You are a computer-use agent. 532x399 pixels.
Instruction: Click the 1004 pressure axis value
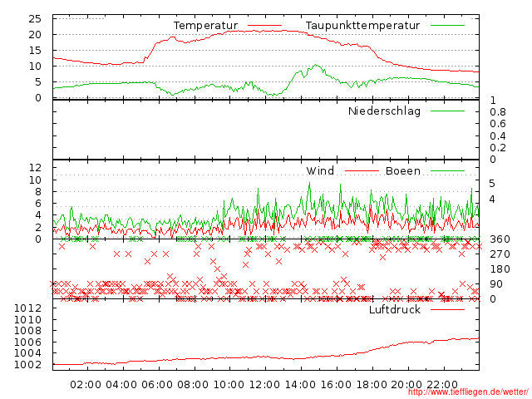click(x=27, y=353)
